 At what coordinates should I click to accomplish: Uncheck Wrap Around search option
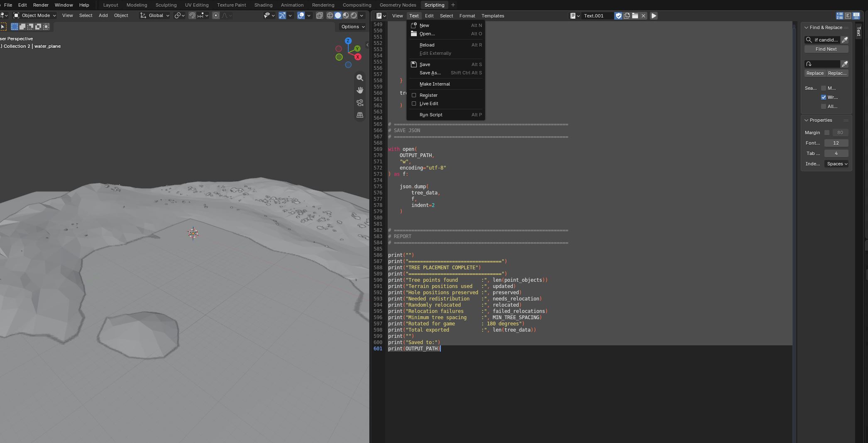tap(824, 97)
